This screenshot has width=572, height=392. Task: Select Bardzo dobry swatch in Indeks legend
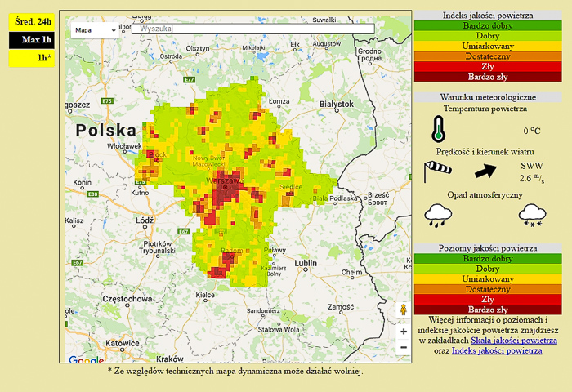click(x=488, y=25)
